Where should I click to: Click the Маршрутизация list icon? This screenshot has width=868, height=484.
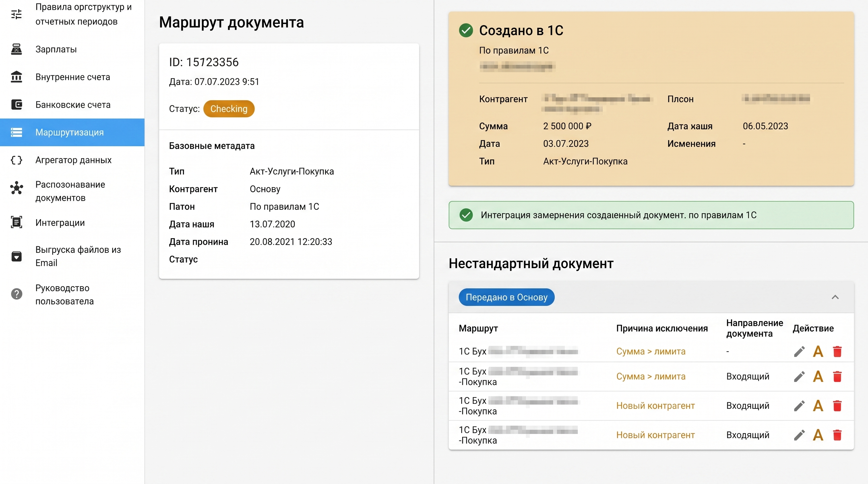16,132
